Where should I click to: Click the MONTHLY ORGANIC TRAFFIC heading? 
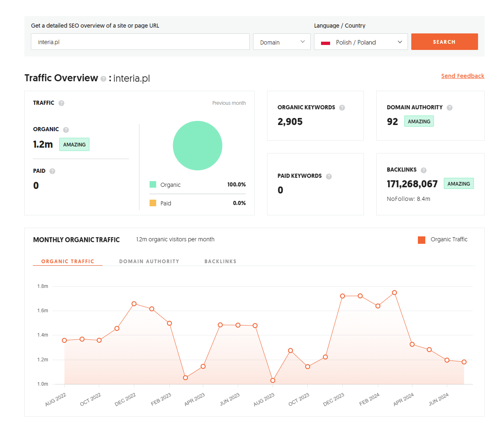[x=76, y=240]
